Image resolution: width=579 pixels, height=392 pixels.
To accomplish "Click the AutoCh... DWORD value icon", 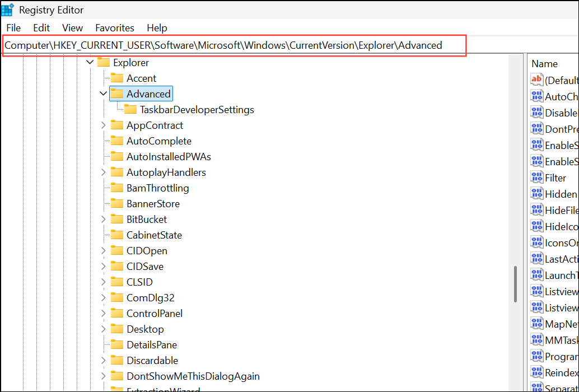I will click(x=536, y=96).
